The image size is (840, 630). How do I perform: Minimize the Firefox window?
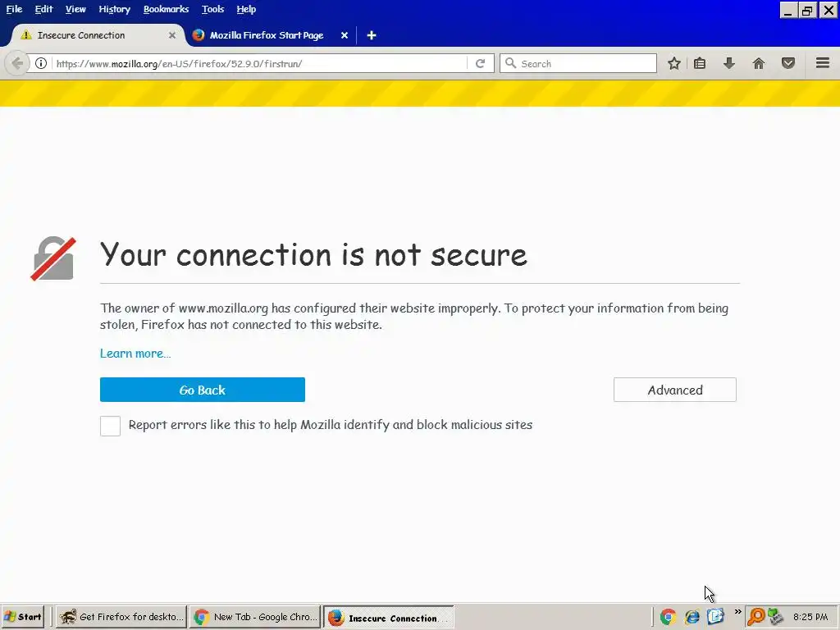pos(787,10)
